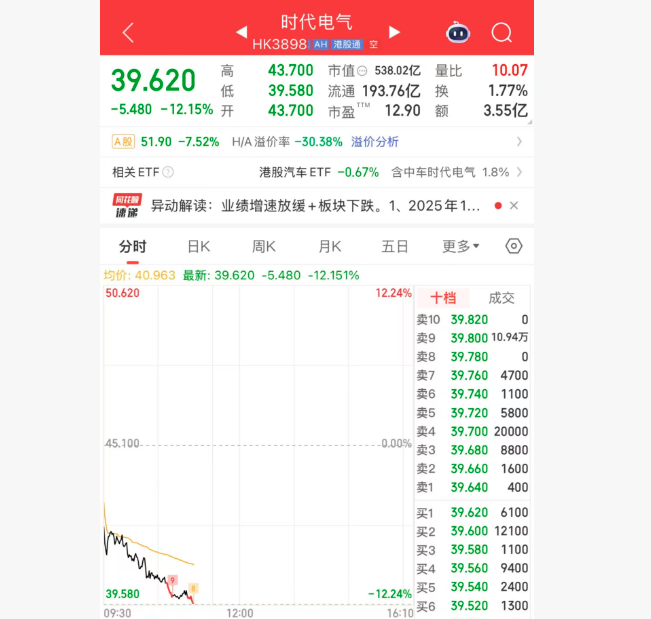The width and height of the screenshot is (651, 619).
Task: Select the 卖6 39.740 order row
Action: point(472,394)
